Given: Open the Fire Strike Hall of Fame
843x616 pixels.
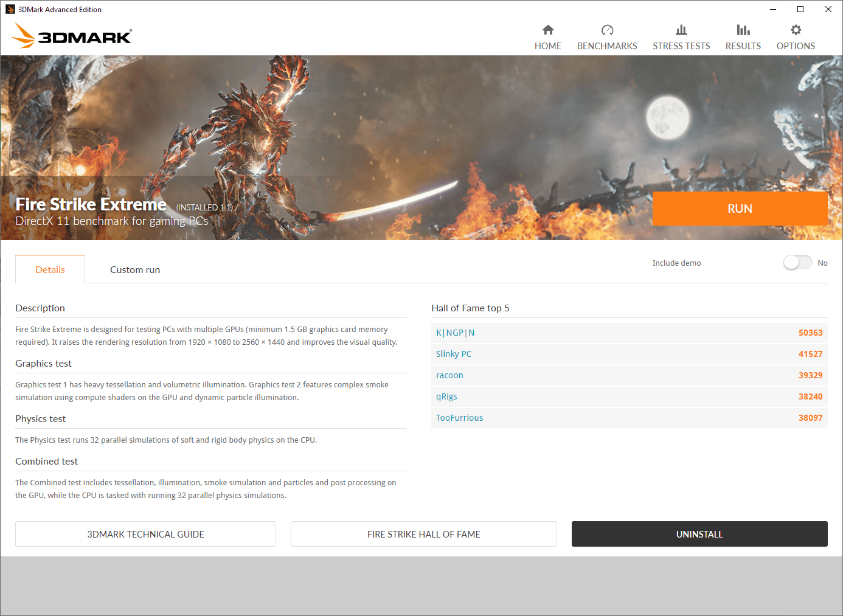Looking at the screenshot, I should pyautogui.click(x=424, y=534).
